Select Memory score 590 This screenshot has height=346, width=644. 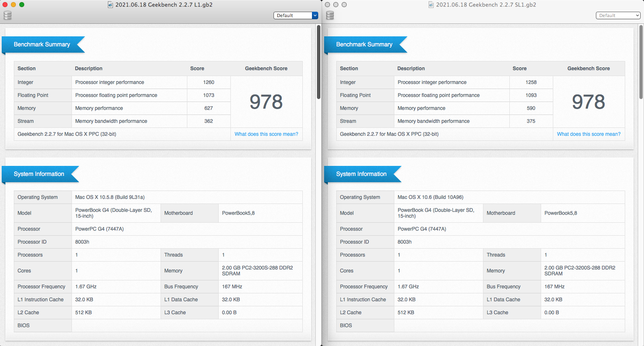pyautogui.click(x=531, y=108)
